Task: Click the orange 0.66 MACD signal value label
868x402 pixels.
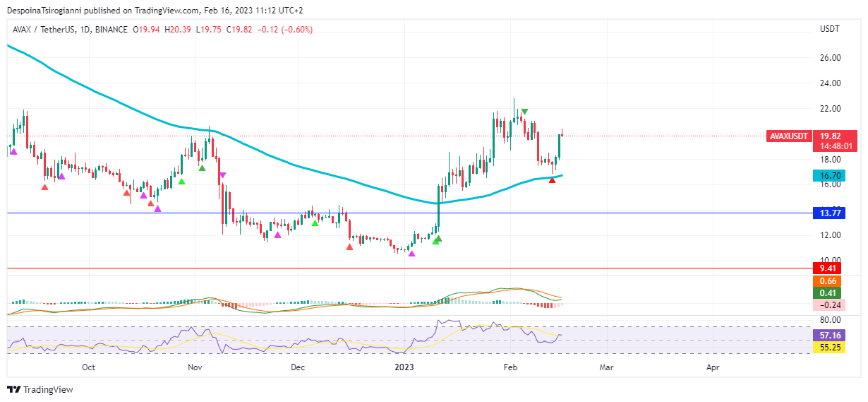Action: click(x=826, y=281)
